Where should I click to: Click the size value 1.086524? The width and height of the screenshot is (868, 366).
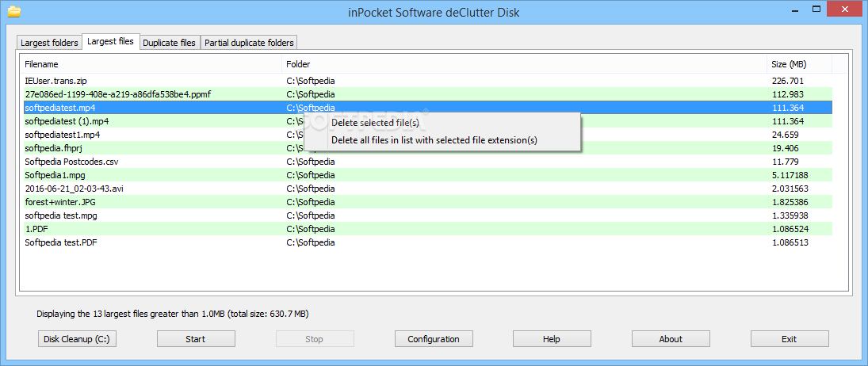pyautogui.click(x=790, y=229)
